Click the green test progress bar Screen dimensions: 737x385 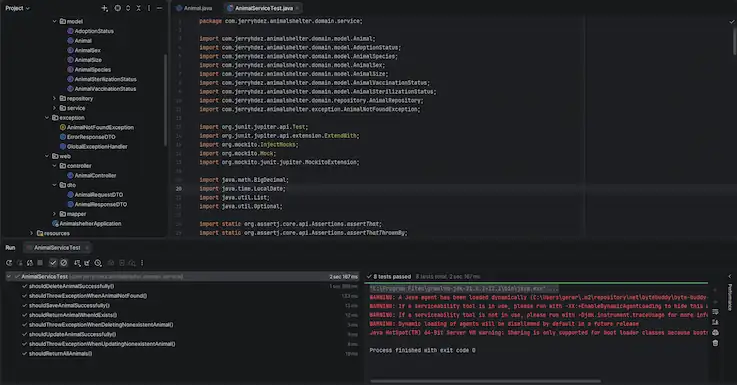(x=536, y=283)
